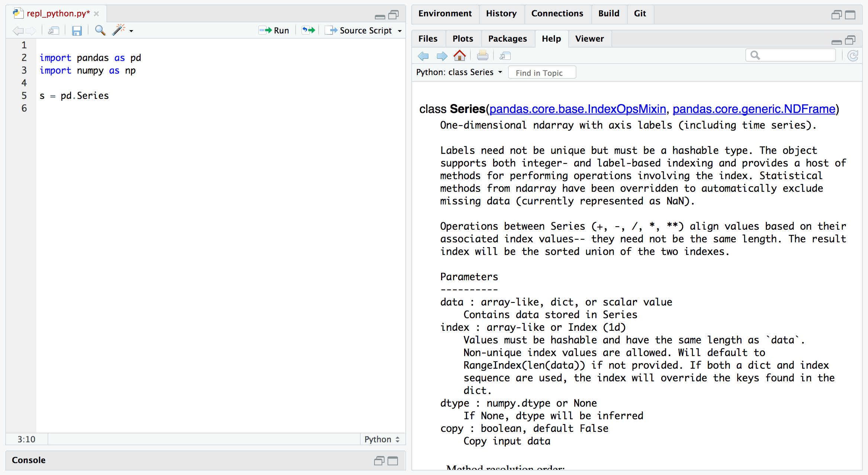
Task: Click the Find in Topic field
Action: pos(542,73)
